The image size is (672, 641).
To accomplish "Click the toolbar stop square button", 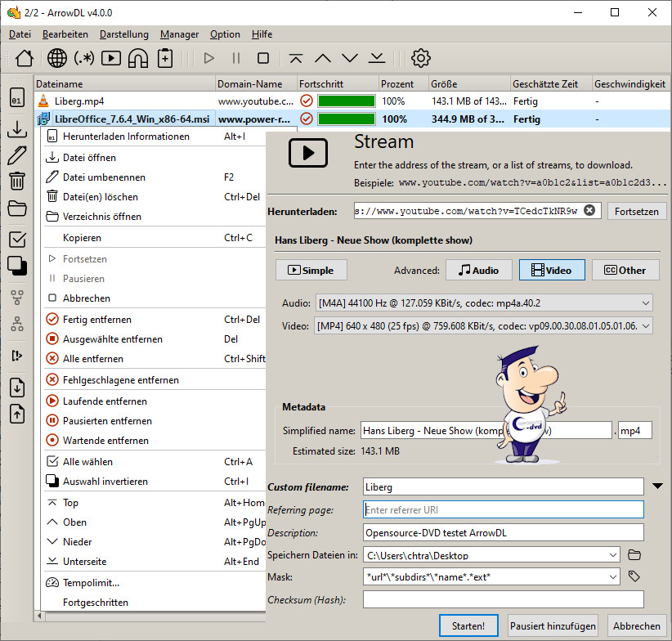I will [x=263, y=58].
